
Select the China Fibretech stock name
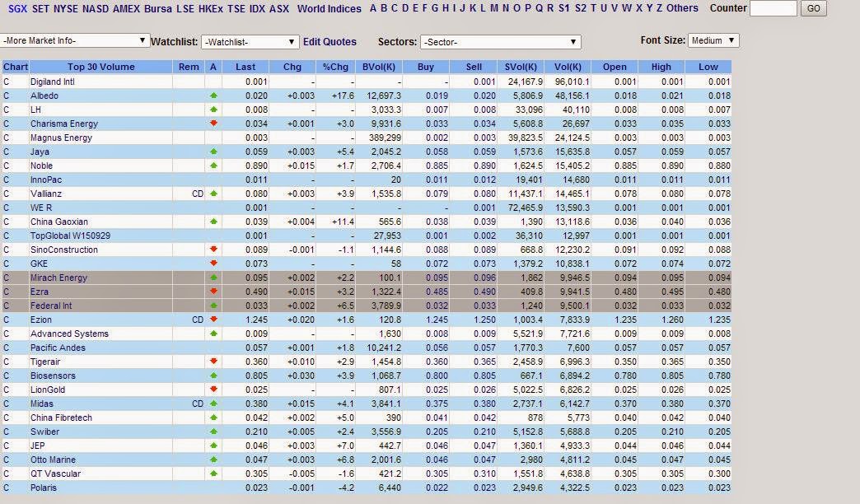click(x=62, y=418)
